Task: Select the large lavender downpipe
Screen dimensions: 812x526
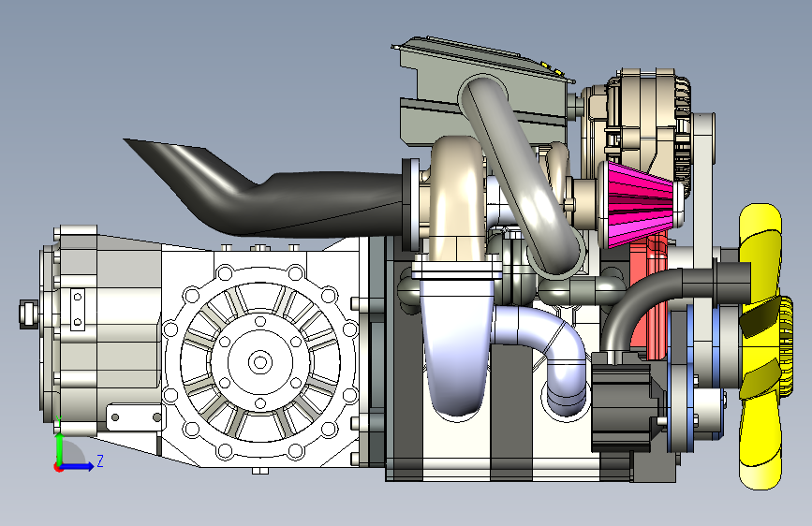Action: (457, 347)
